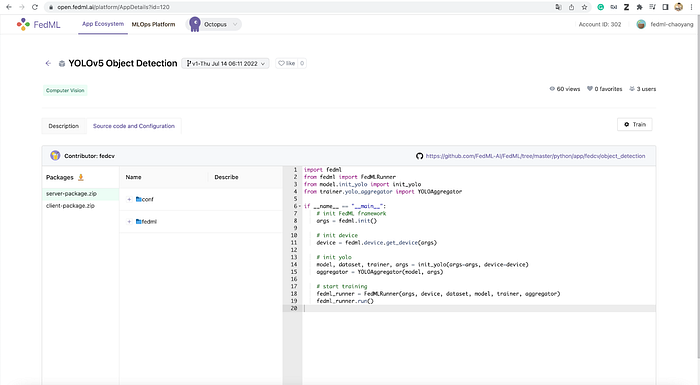Click the Train button
The image size is (700, 385).
pos(635,125)
